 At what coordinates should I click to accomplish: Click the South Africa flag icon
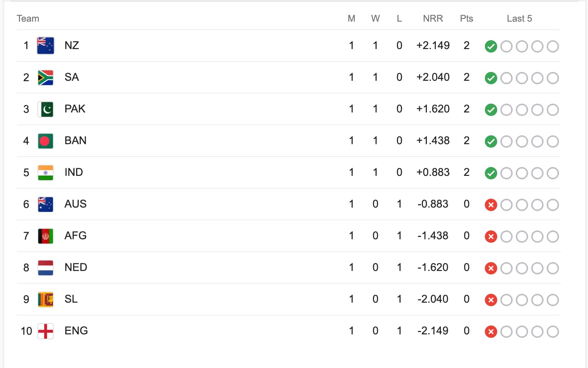click(46, 77)
